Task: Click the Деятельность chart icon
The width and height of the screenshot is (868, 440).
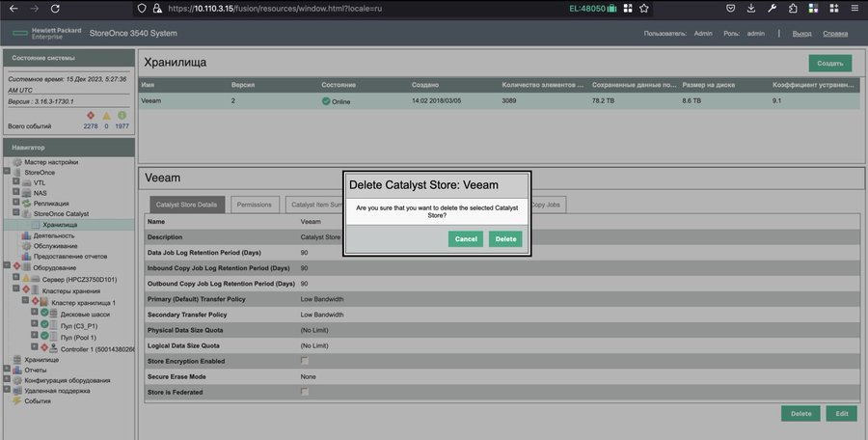Action: [x=26, y=235]
